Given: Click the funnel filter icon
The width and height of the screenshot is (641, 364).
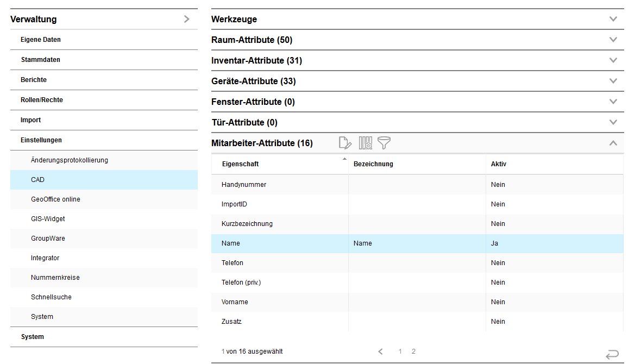Looking at the screenshot, I should (x=385, y=143).
